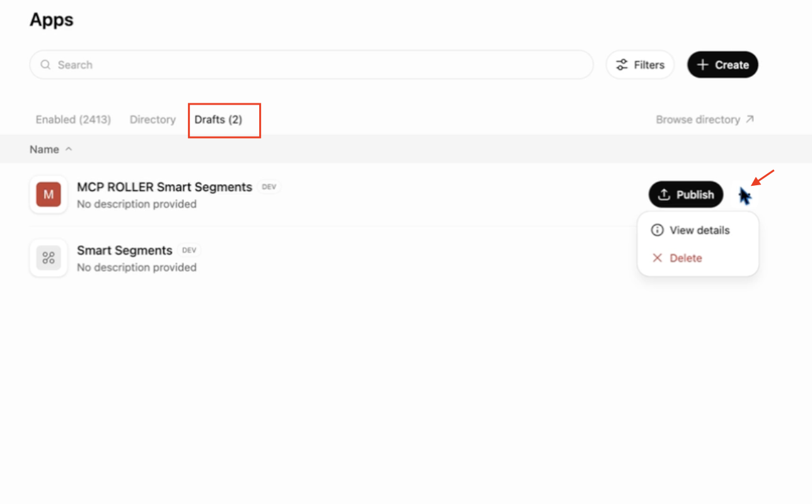Open the Filters button
Image resolution: width=812 pixels, height=504 pixels.
(640, 65)
